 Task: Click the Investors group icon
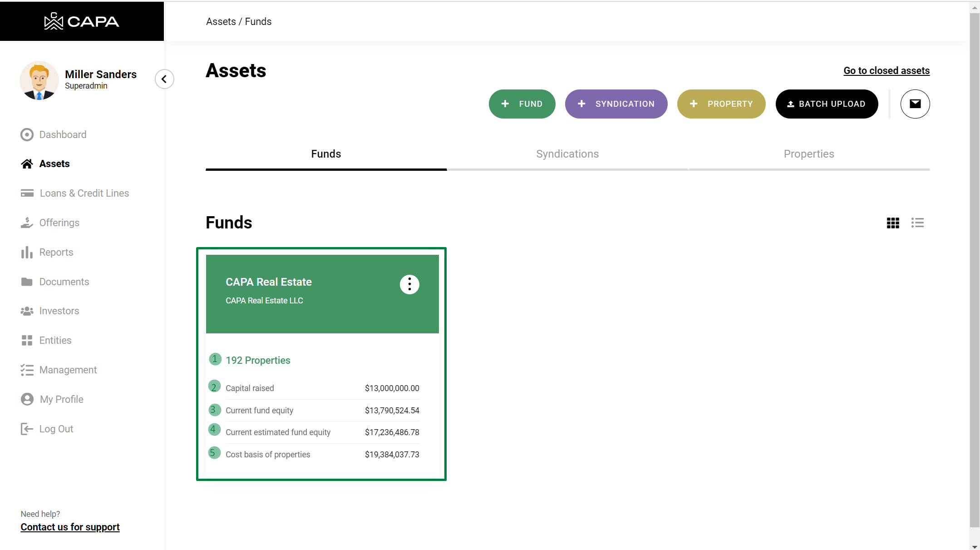click(x=27, y=311)
